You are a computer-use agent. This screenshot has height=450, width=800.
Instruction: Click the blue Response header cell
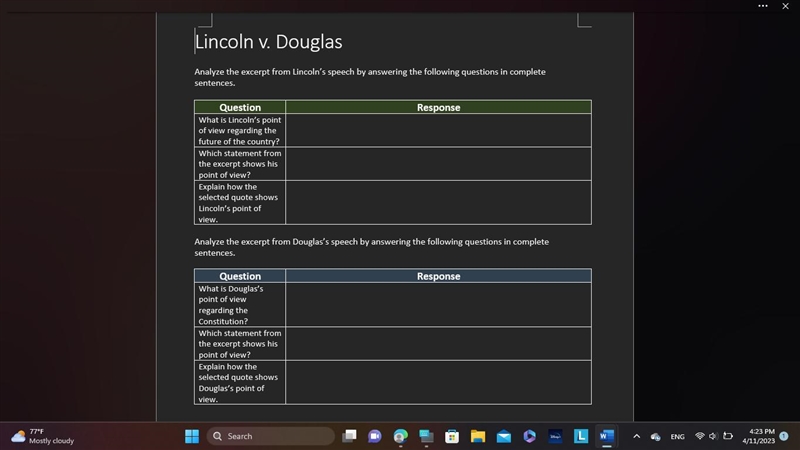pos(438,276)
